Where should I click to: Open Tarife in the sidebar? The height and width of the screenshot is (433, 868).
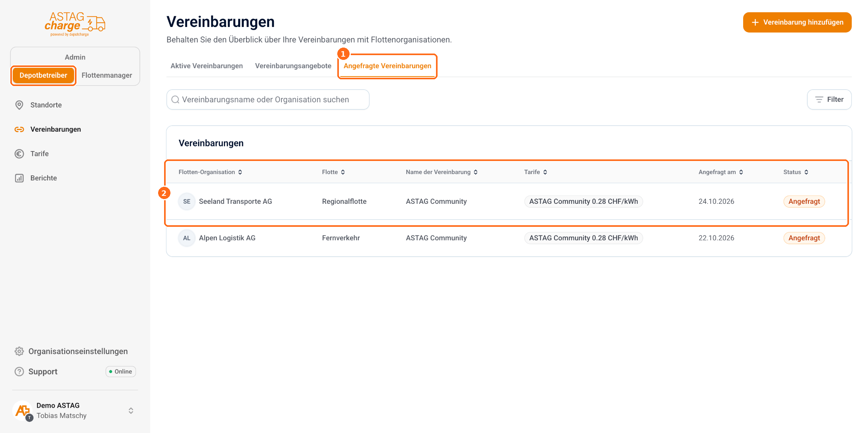pos(39,154)
